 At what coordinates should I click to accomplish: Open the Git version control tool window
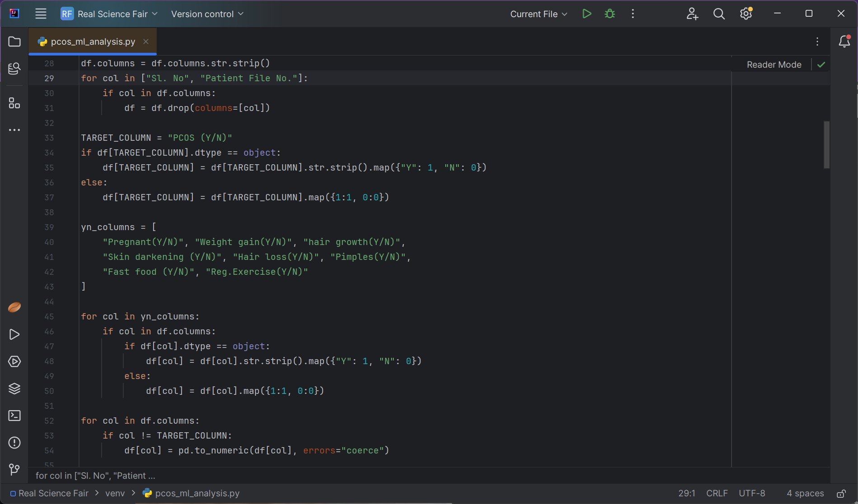tap(14, 470)
